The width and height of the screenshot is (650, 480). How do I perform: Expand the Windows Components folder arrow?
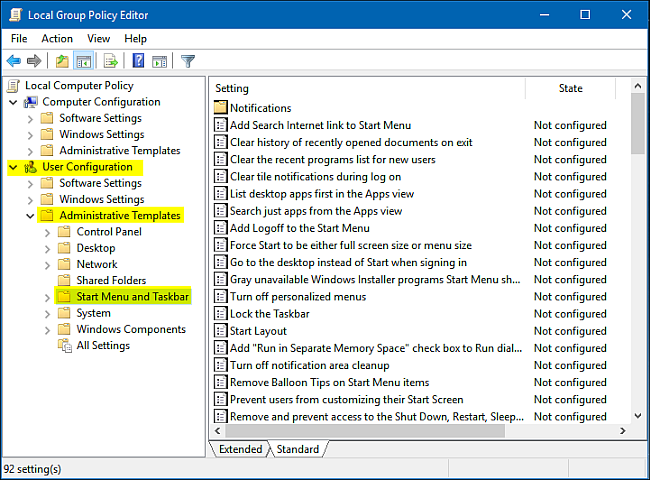click(x=47, y=330)
